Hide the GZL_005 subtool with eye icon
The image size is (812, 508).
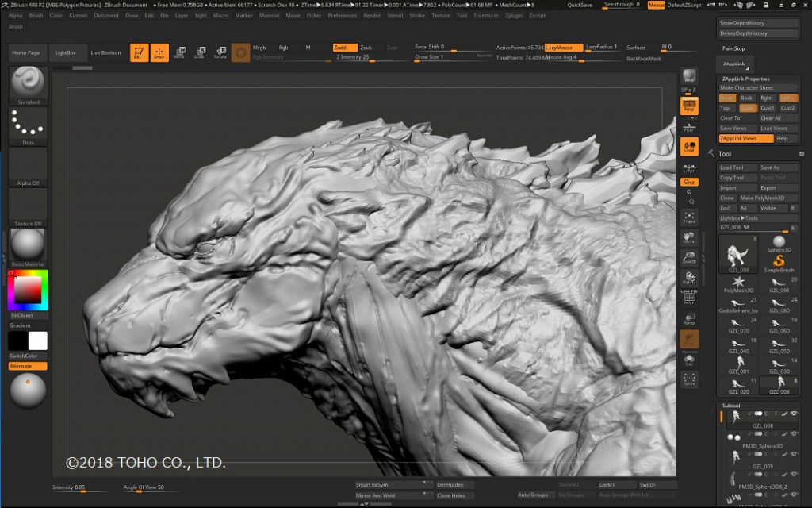pyautogui.click(x=794, y=454)
